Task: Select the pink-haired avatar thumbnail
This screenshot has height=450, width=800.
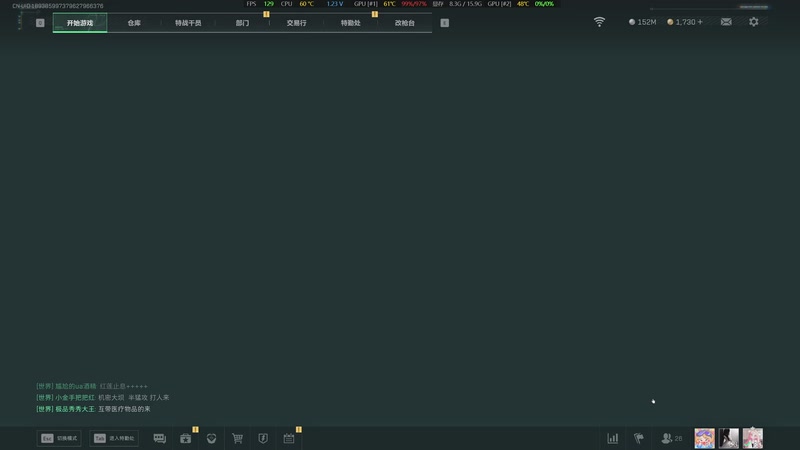Action: click(x=753, y=438)
